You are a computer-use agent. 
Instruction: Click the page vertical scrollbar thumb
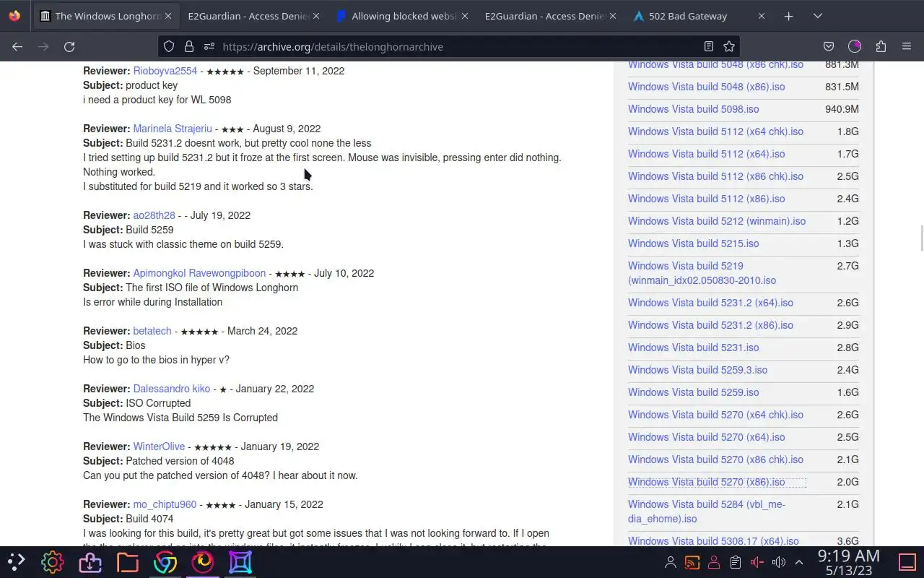pyautogui.click(x=920, y=238)
